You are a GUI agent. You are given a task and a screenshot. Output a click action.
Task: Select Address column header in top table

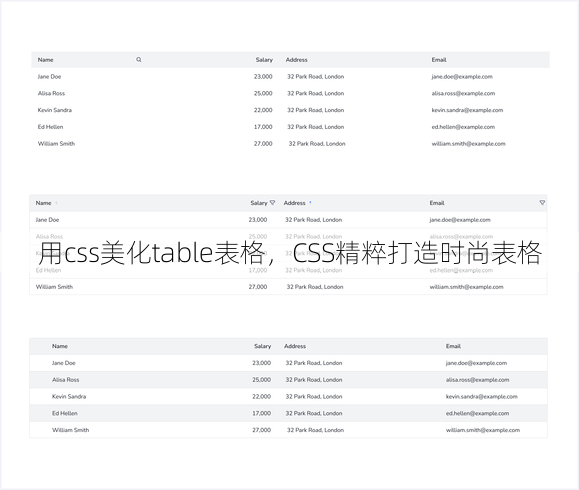[x=297, y=59]
